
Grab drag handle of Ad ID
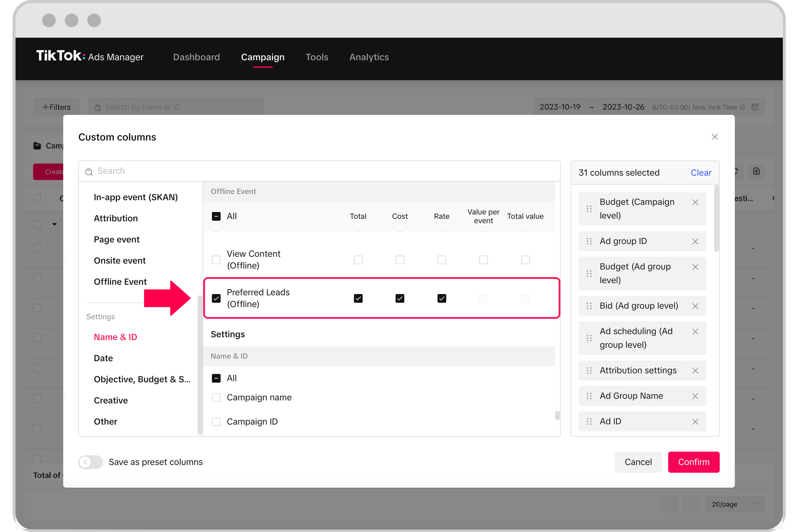[x=589, y=422]
